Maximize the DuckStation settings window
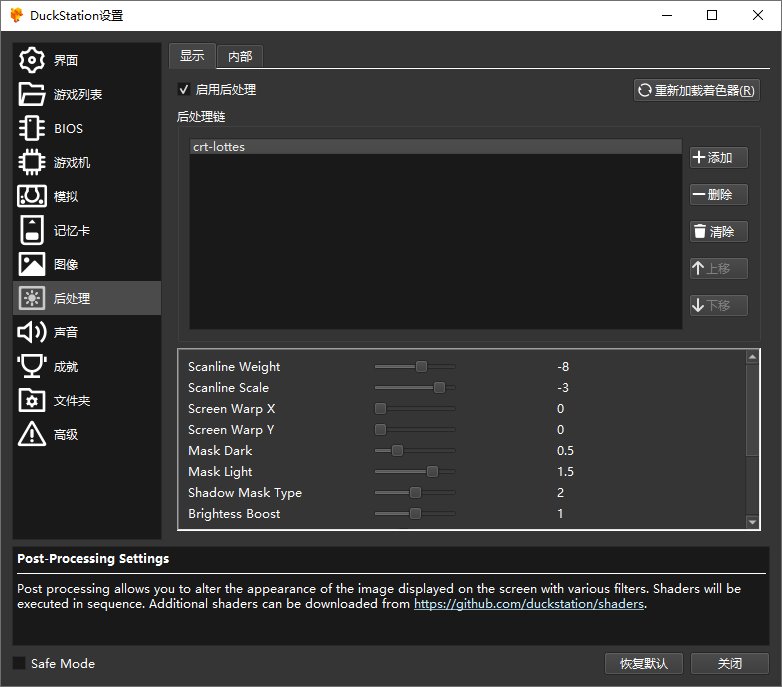The width and height of the screenshot is (782, 687). coord(712,15)
